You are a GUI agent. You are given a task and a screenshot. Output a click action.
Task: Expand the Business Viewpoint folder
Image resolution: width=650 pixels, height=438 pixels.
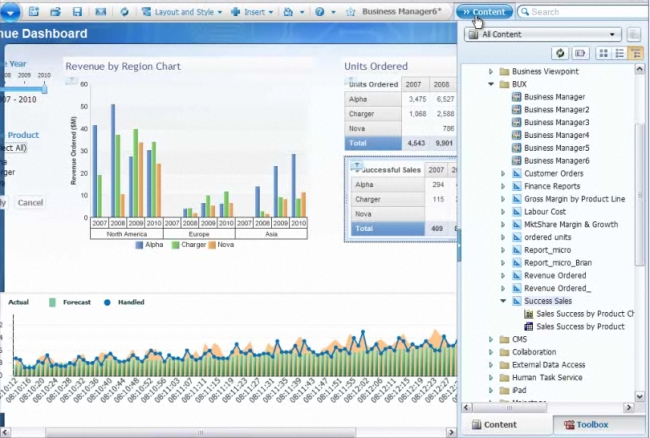[491, 71]
